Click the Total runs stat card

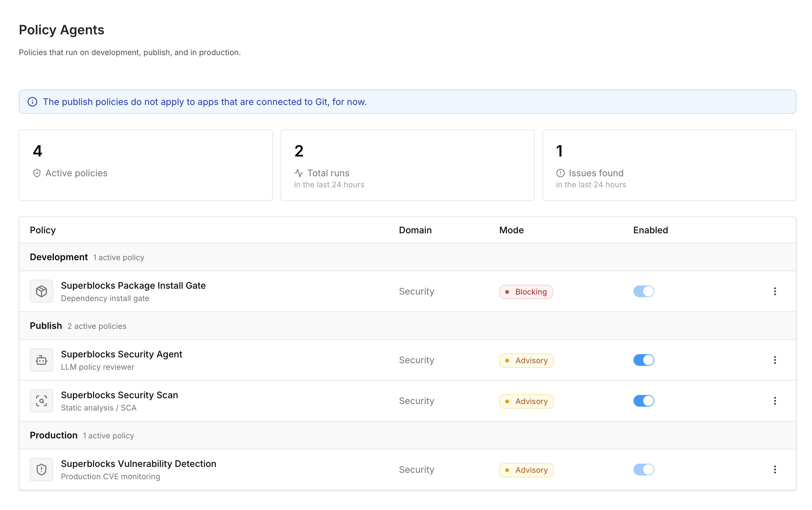click(407, 165)
